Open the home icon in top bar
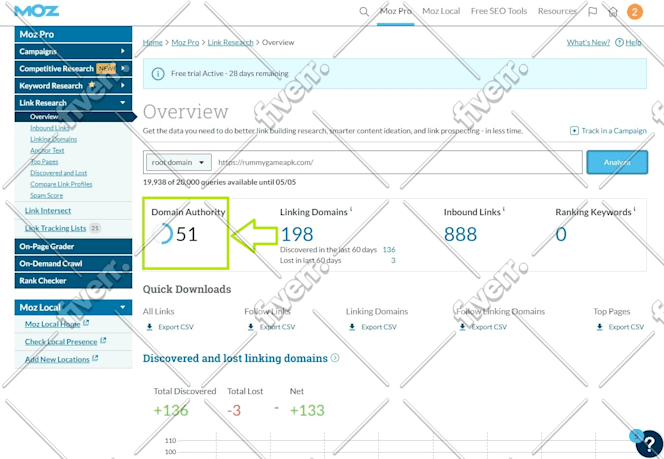 pos(613,11)
